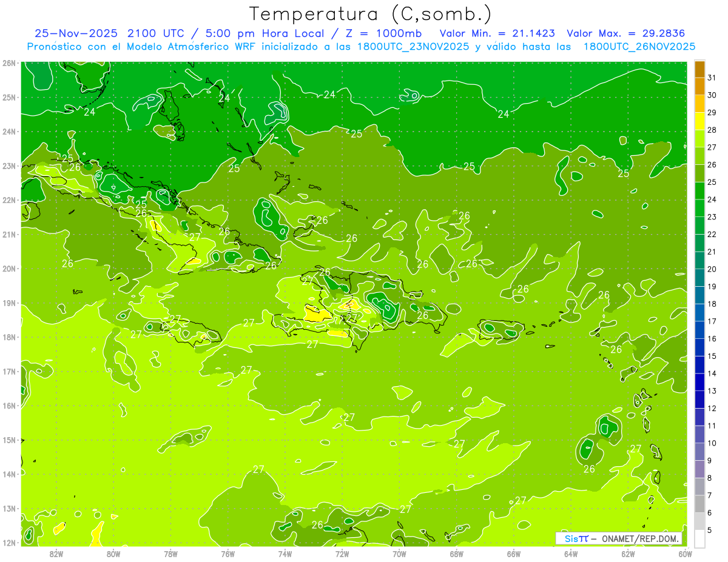Click the purple-gray swatch between 8 and 9
Screen dimensions: 728x562
tap(699, 469)
